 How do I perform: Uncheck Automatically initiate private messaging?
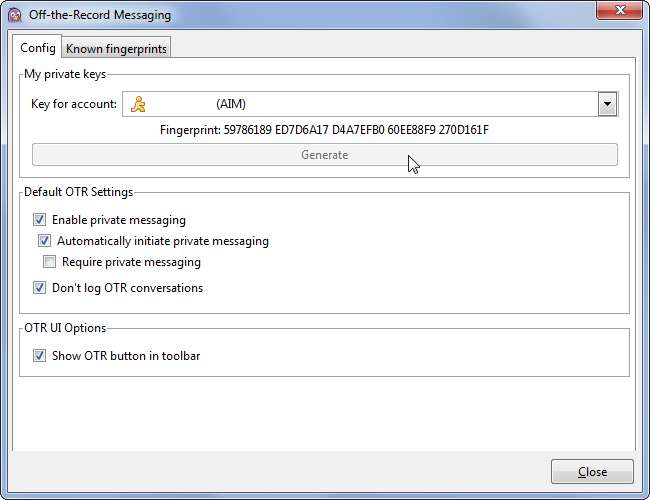click(45, 241)
